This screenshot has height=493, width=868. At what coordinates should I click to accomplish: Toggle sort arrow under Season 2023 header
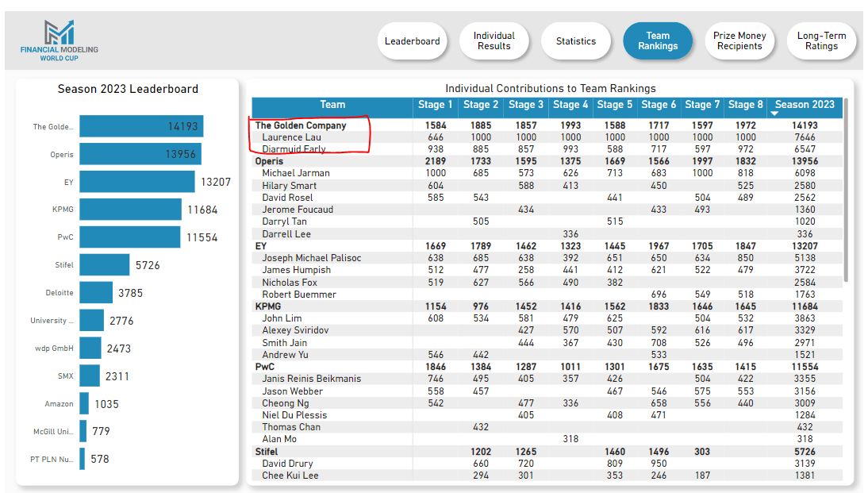coord(774,114)
